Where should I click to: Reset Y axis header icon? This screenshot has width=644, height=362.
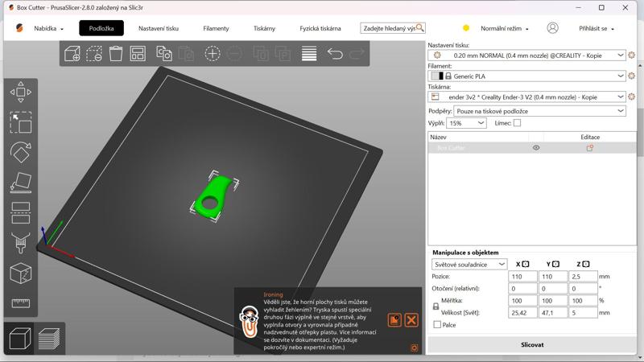pos(555,265)
